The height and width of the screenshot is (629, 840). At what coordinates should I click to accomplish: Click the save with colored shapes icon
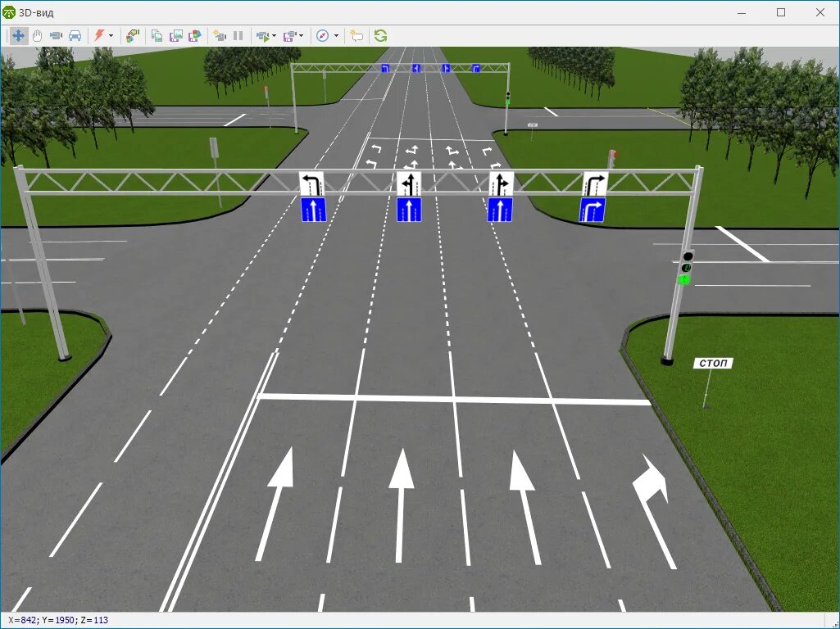point(195,36)
